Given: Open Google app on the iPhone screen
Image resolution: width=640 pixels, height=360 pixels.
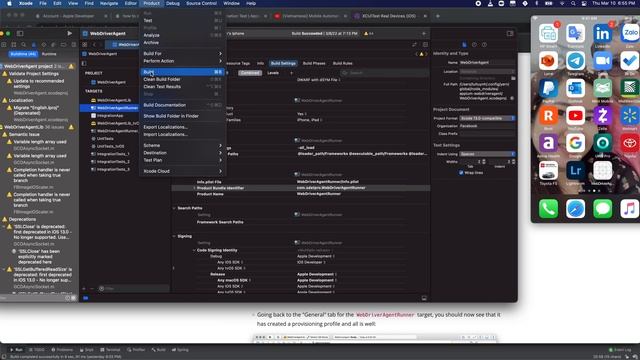Looking at the screenshot, I should coord(576,143).
